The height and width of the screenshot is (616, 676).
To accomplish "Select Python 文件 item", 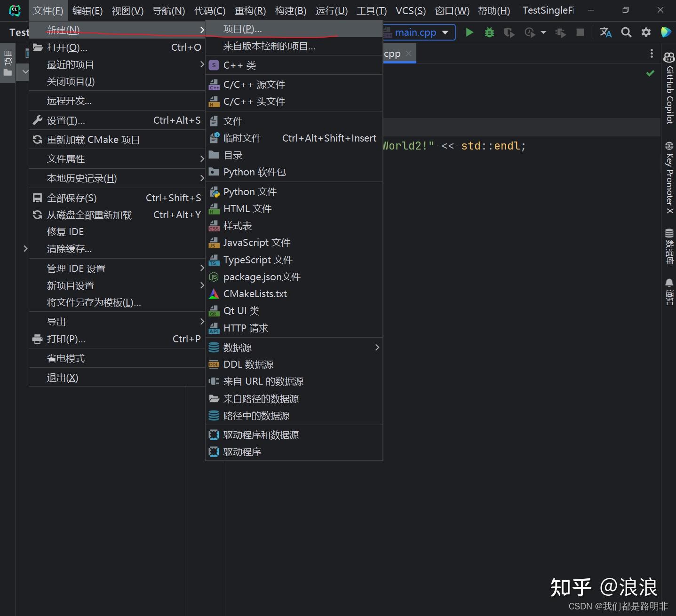I will [294, 192].
